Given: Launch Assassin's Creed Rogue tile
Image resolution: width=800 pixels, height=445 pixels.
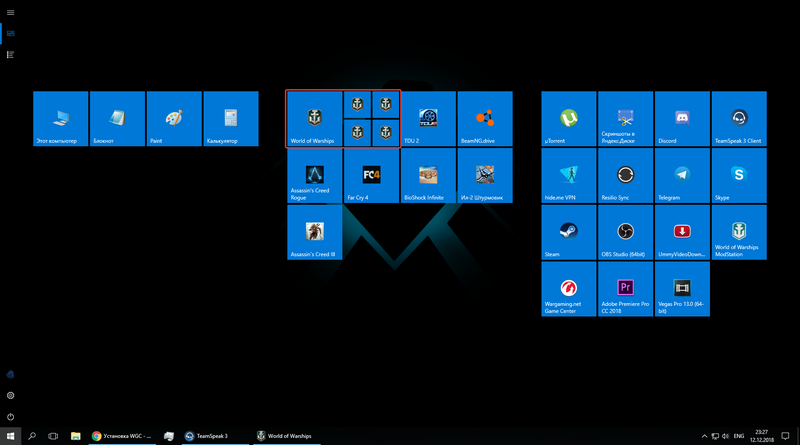Looking at the screenshot, I should coord(315,176).
